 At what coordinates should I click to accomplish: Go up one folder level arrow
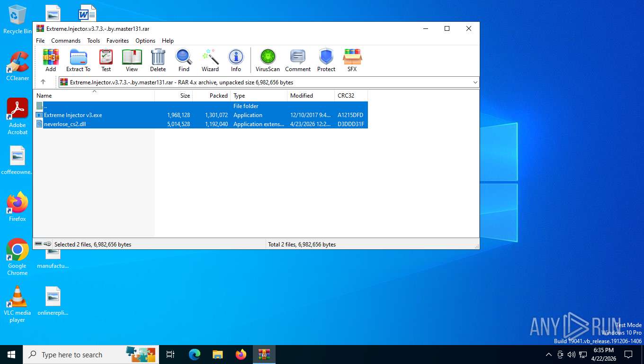tap(43, 82)
